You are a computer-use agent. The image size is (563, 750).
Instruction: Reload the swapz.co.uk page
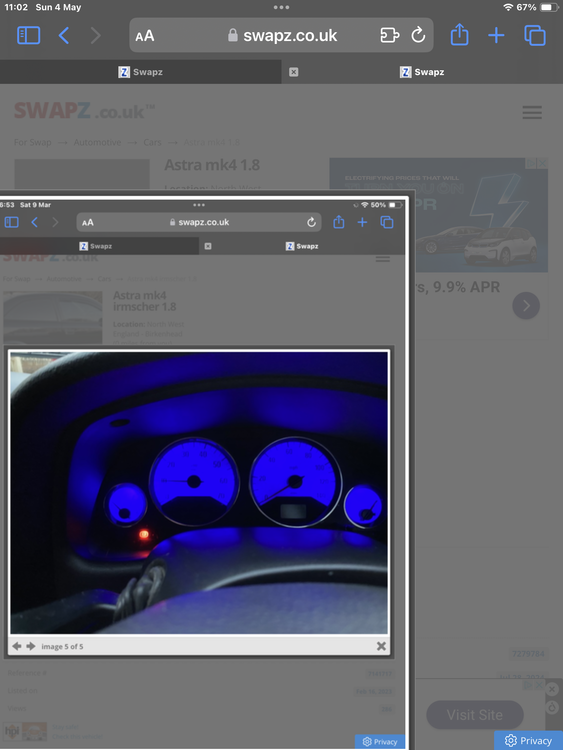pos(418,35)
